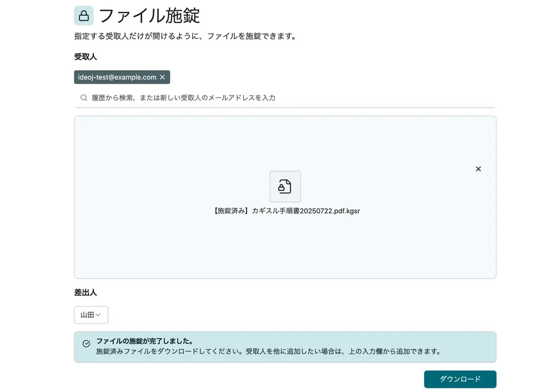Click the locked document file icon

pyautogui.click(x=285, y=186)
